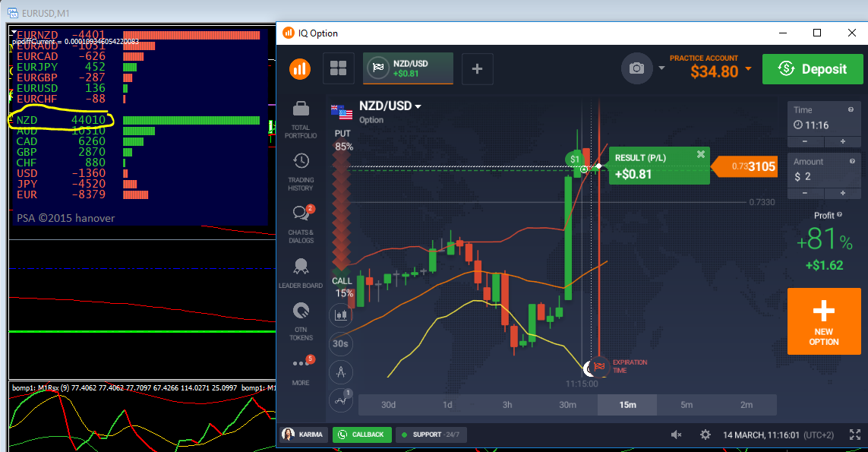868x452 pixels.
Task: Increase the Amount with plus
Action: coord(842,193)
